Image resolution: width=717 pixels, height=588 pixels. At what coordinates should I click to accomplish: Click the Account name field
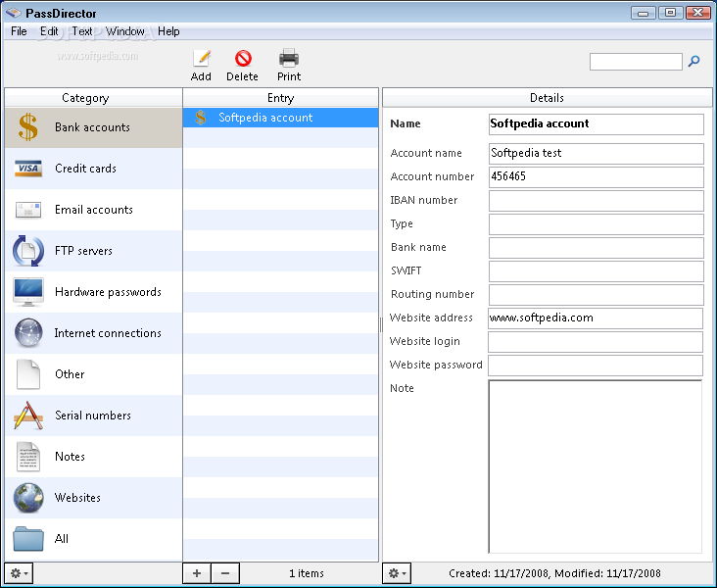[x=597, y=153]
